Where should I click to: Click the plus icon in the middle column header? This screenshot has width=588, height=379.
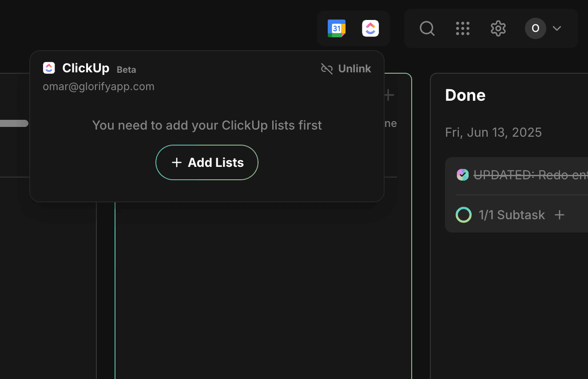389,95
